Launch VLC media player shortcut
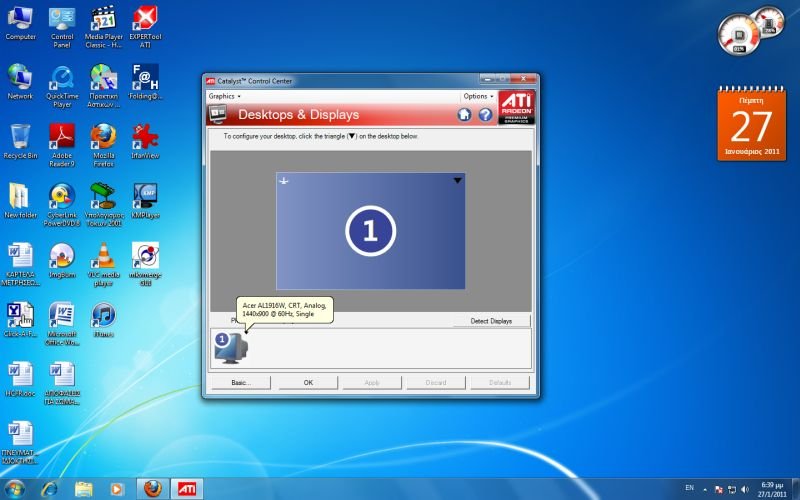The height and width of the screenshot is (500, 800). coord(104,265)
